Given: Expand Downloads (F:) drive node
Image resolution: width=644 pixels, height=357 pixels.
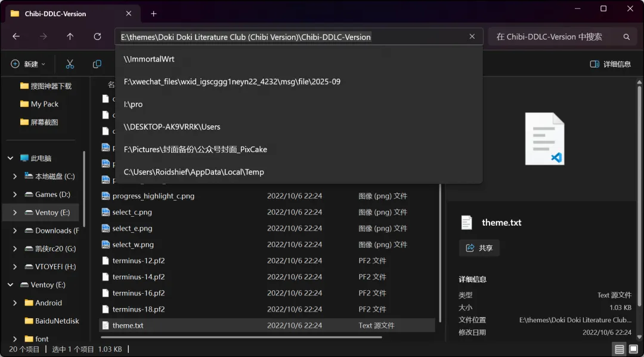Looking at the screenshot, I should [x=15, y=230].
